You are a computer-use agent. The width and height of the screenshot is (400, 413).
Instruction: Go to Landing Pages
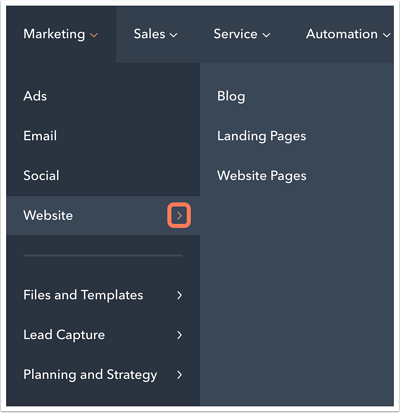point(262,136)
